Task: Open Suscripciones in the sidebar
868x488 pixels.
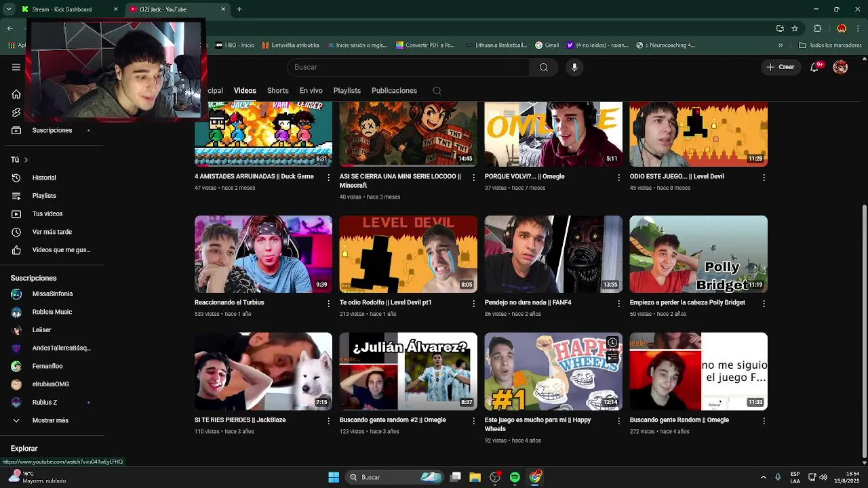Action: [x=51, y=130]
